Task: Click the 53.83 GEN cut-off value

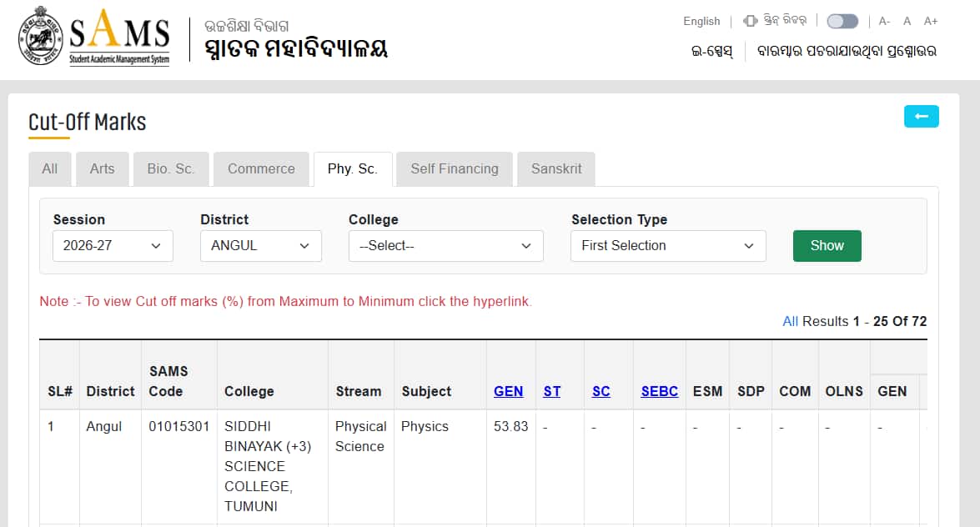Action: point(510,426)
